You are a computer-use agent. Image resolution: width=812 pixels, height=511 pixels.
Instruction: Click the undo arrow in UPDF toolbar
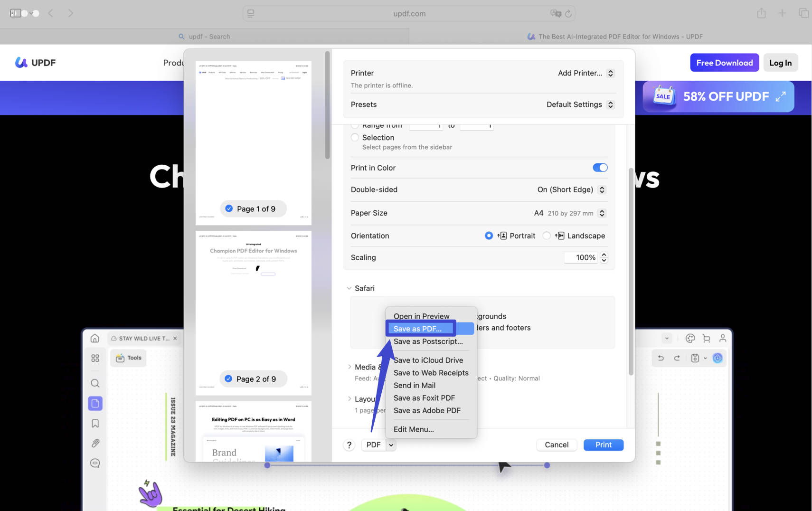661,358
